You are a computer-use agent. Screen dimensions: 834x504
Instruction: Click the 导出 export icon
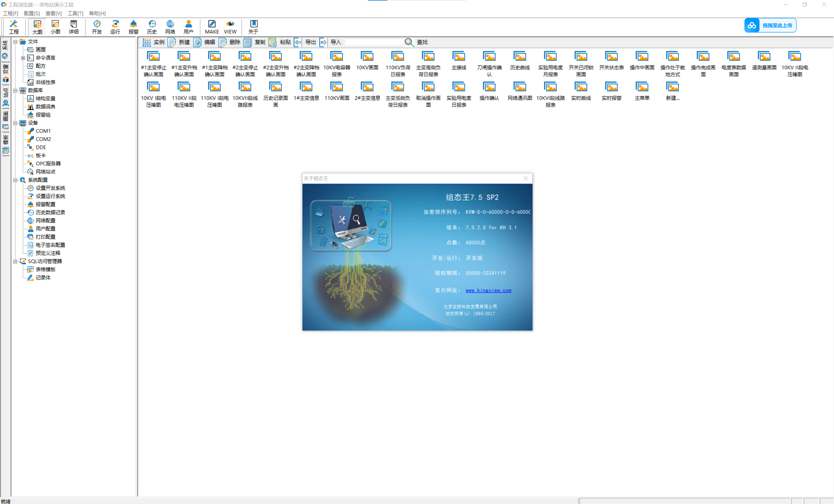298,42
